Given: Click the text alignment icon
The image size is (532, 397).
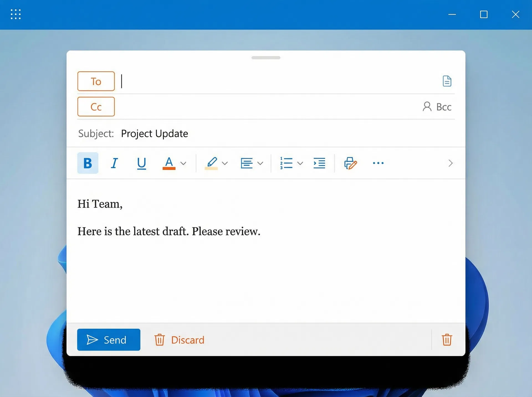Looking at the screenshot, I should point(247,163).
